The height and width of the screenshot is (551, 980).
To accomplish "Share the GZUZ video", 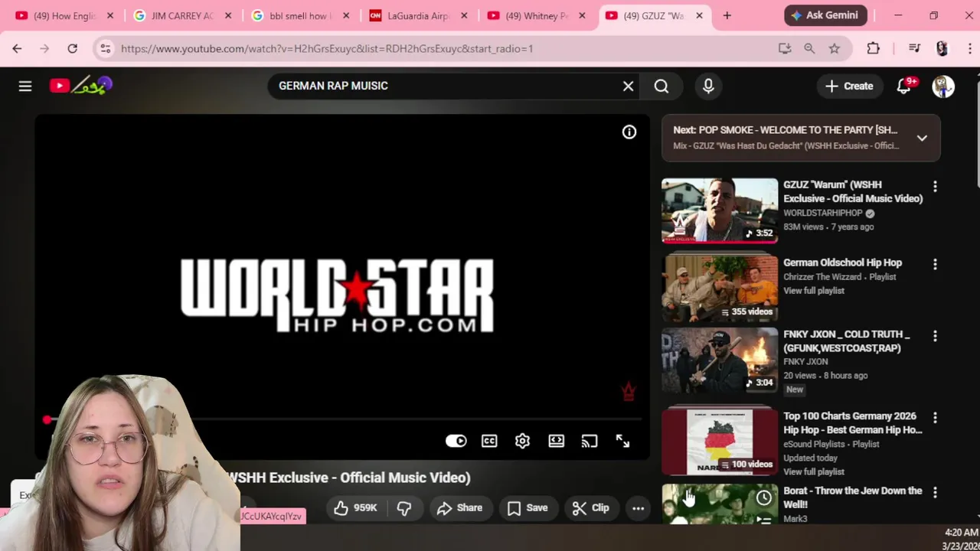I will [x=459, y=508].
